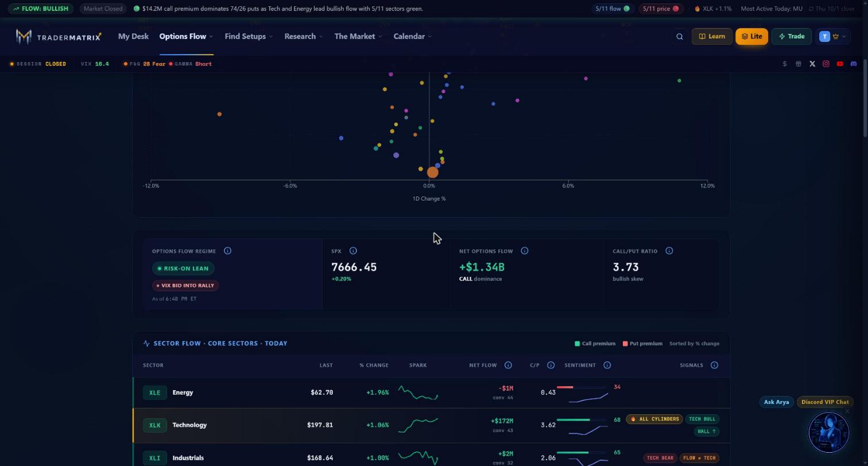Click the XLK Technology sector row
The width and height of the screenshot is (868, 466).
431,425
